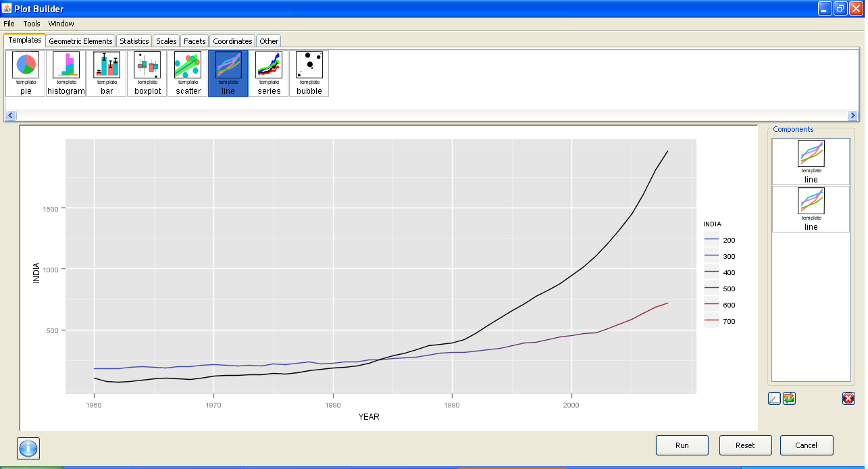
Task: Choose the scatter plot template
Action: pos(188,73)
